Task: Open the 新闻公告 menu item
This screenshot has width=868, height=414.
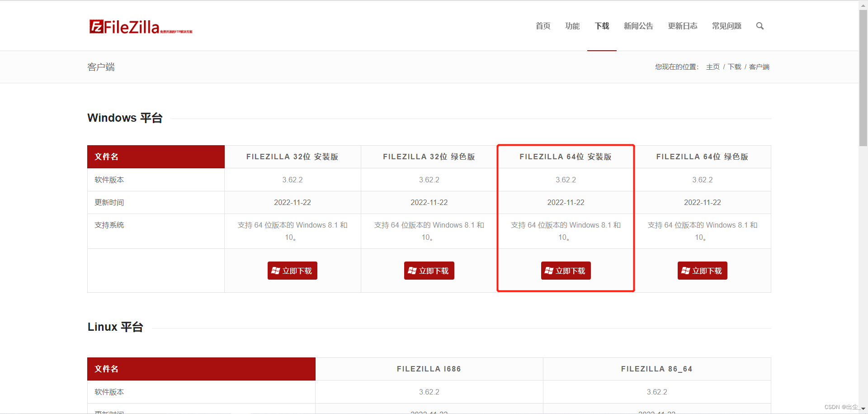Action: (638, 26)
